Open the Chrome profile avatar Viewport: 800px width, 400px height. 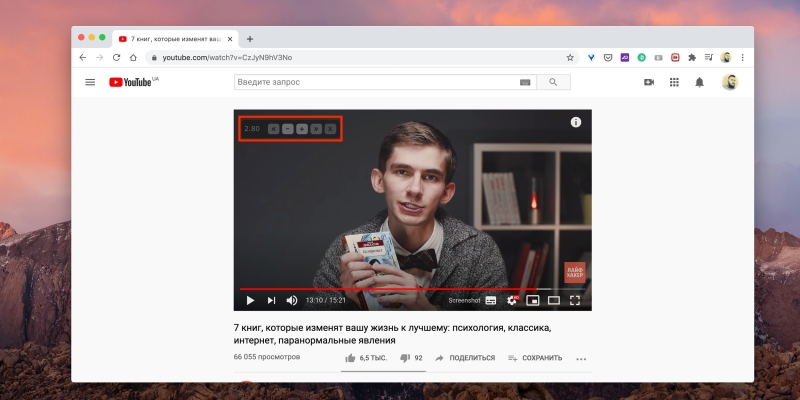(x=726, y=58)
